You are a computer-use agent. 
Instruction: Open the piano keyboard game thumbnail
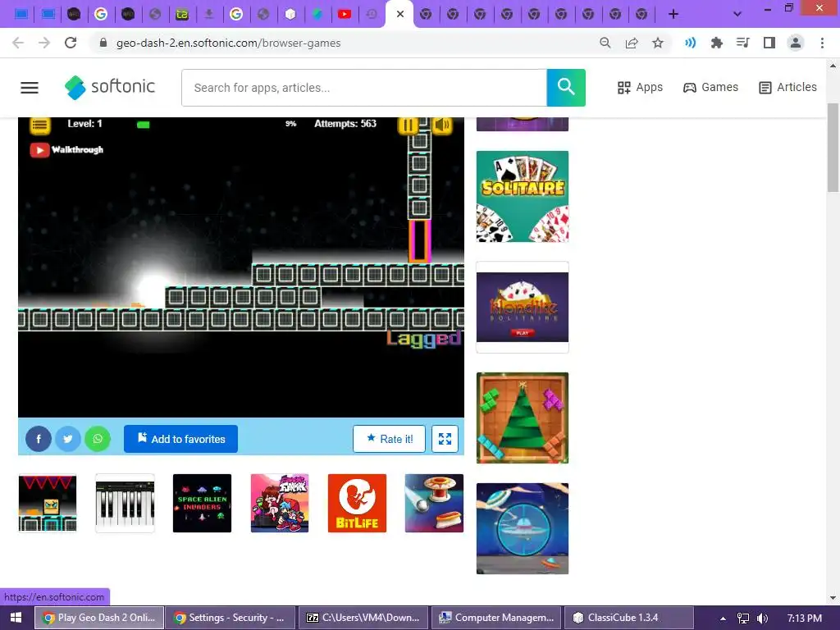pyautogui.click(x=125, y=503)
